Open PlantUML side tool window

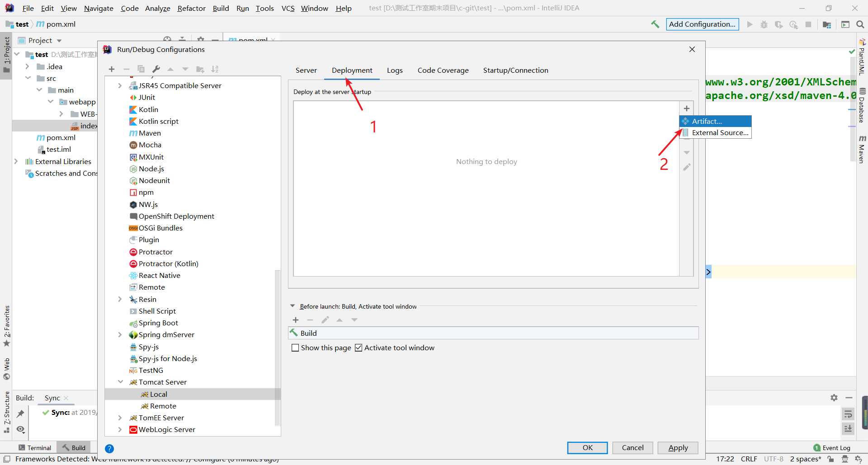(x=862, y=57)
